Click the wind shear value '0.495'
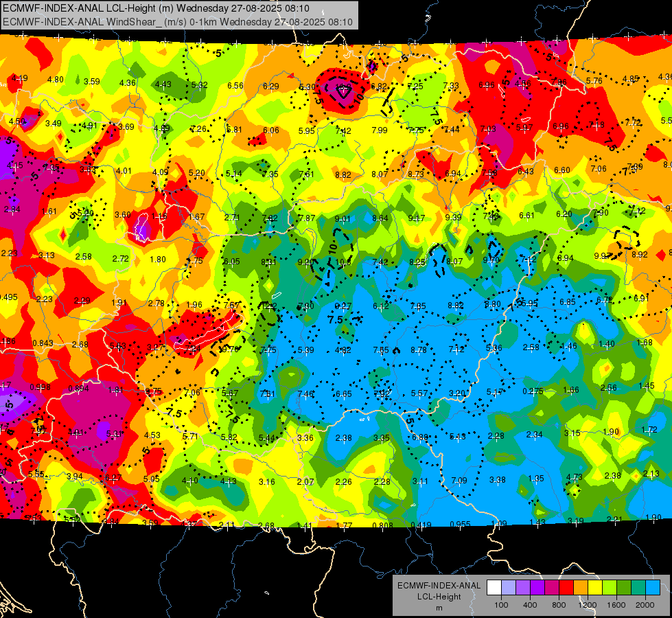This screenshot has width=672, height=618. click(x=8, y=297)
